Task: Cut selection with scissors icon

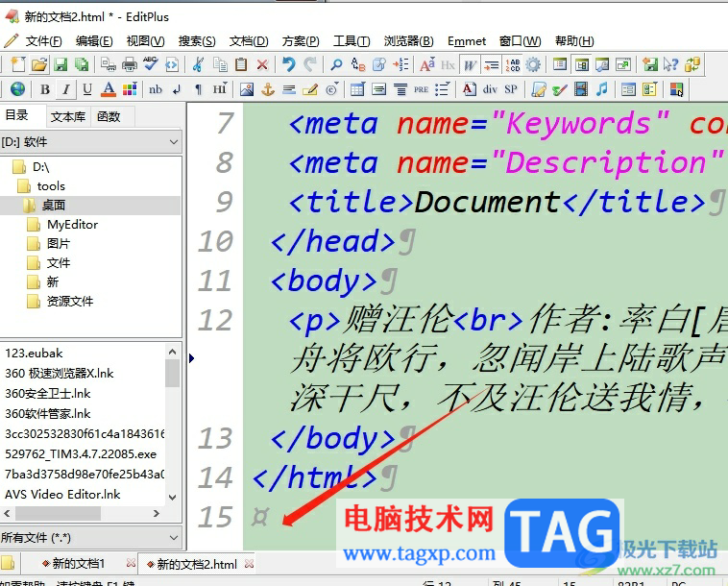Action: pyautogui.click(x=198, y=64)
